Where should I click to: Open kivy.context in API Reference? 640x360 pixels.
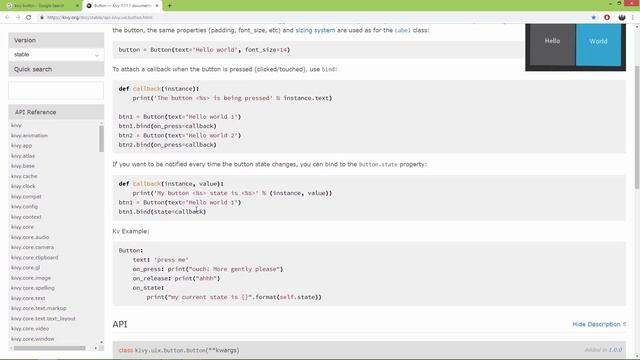point(26,217)
